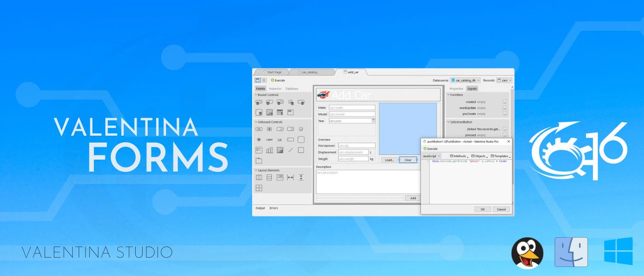644x276 pixels.
Task: Pick the check mark checkbox control in Unbound Controls
Action: 301,129
